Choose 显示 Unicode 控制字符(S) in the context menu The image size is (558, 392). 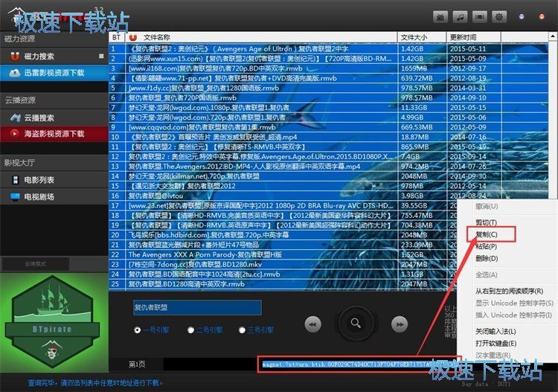coord(515,303)
